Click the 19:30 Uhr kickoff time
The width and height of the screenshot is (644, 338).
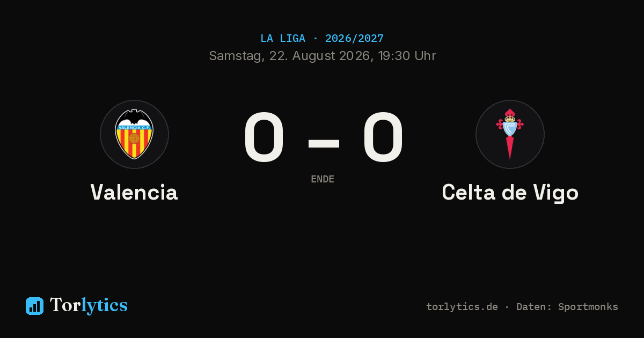click(407, 56)
